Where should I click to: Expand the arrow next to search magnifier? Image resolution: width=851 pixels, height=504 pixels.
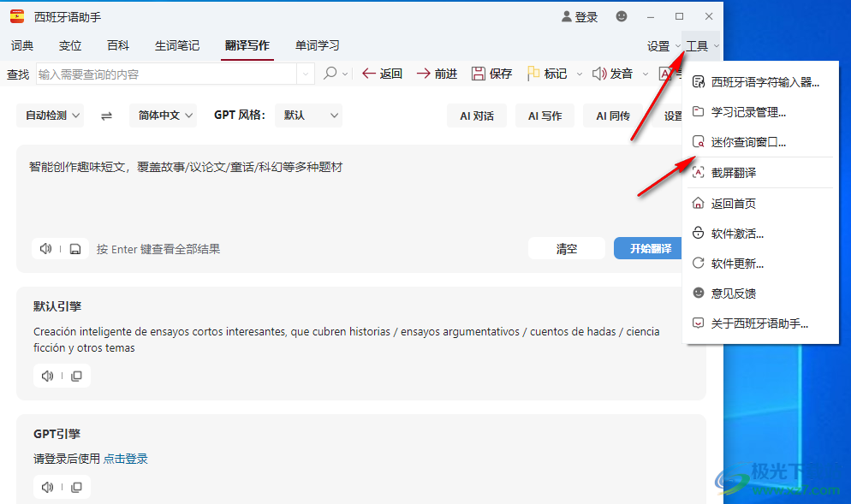(345, 74)
